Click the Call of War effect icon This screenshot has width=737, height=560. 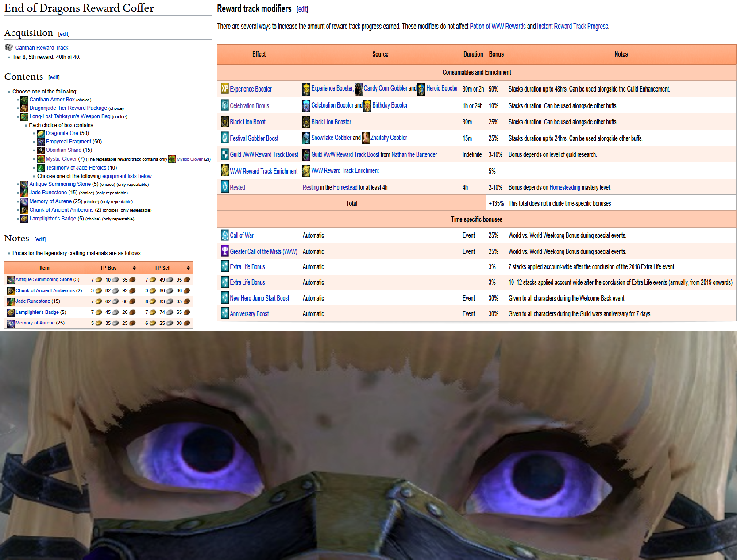[225, 235]
